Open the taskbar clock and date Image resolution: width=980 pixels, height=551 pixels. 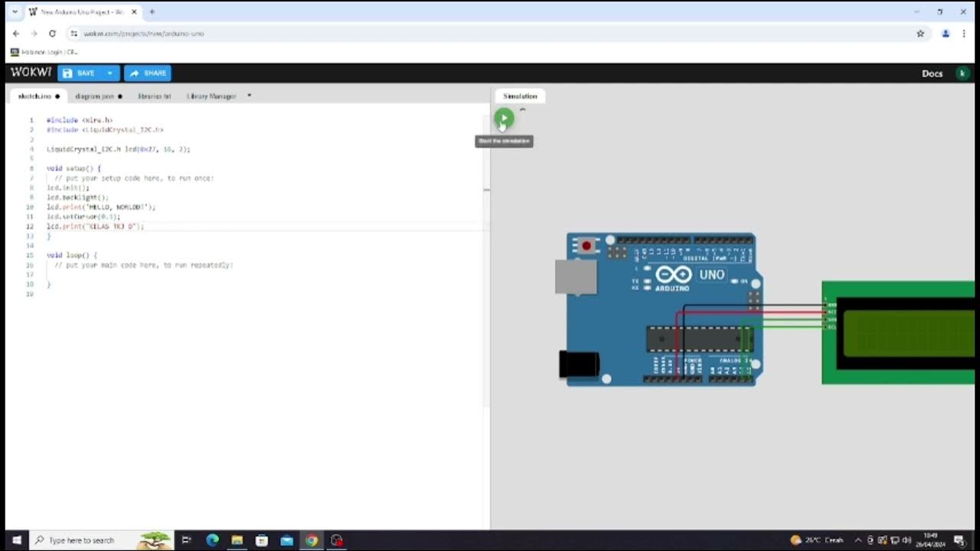coord(930,540)
